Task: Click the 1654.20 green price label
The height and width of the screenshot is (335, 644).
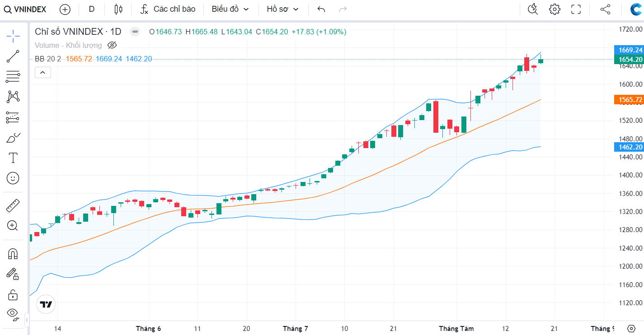Action: 629,60
